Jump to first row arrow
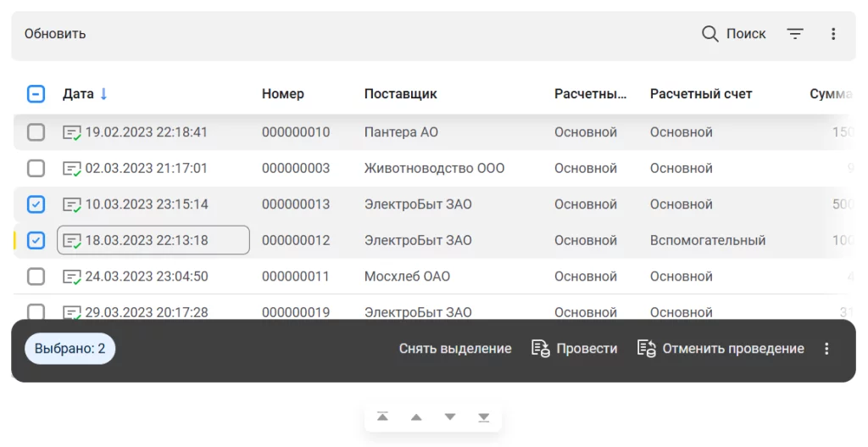Viewport: 868px width, 447px height. (382, 416)
